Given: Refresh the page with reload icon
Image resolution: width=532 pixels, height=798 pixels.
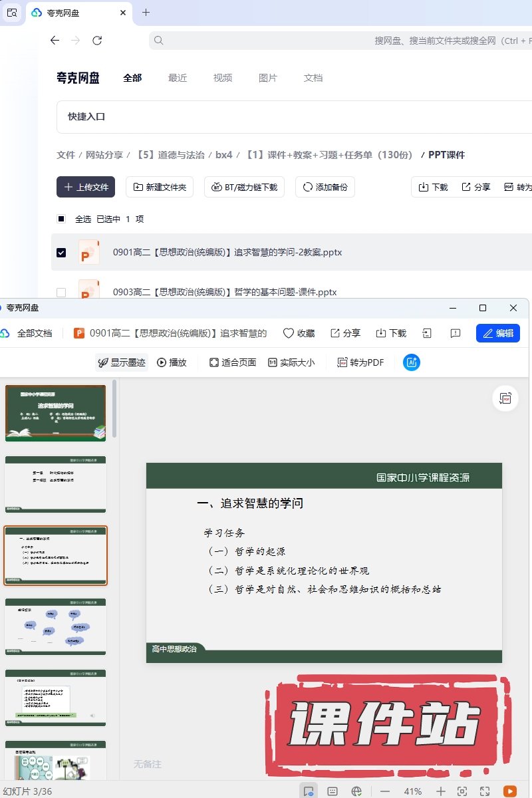Looking at the screenshot, I should tap(97, 41).
